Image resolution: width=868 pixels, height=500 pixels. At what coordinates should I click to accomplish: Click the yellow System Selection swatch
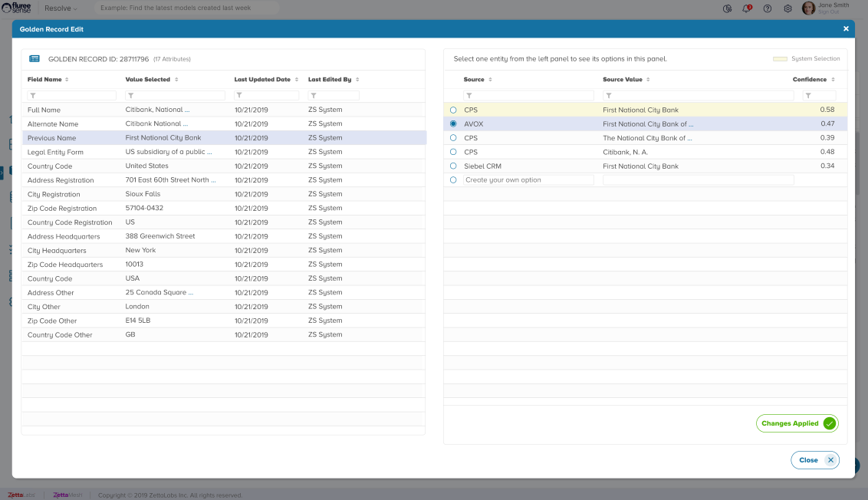pyautogui.click(x=779, y=59)
